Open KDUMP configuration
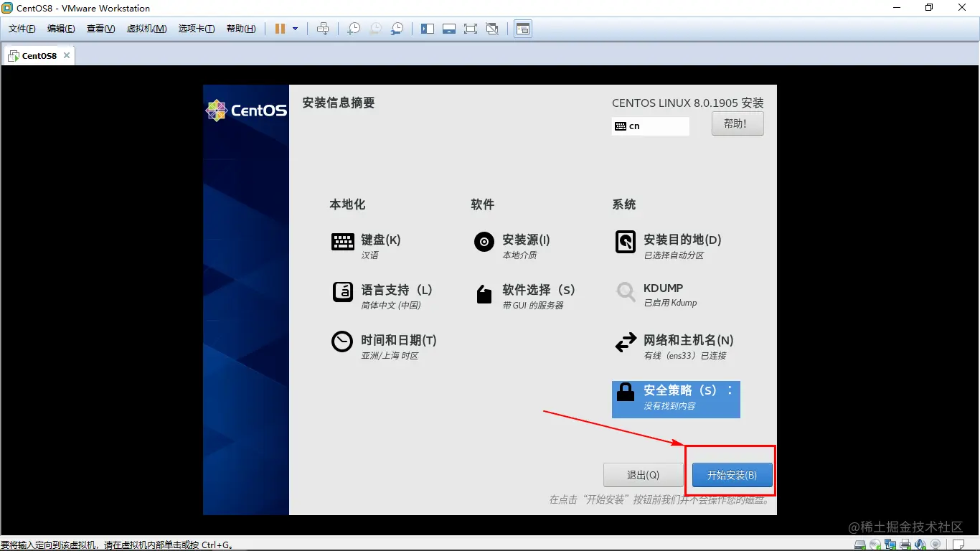The height and width of the screenshot is (551, 980). click(x=656, y=295)
